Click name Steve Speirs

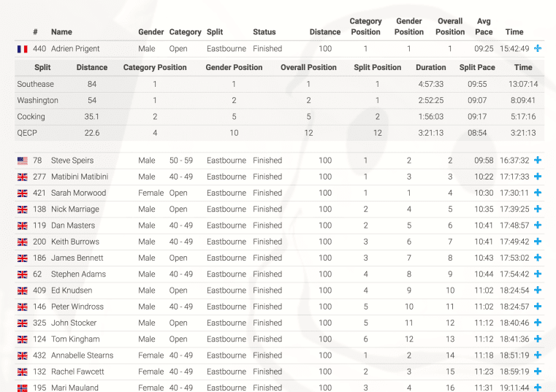pos(72,160)
